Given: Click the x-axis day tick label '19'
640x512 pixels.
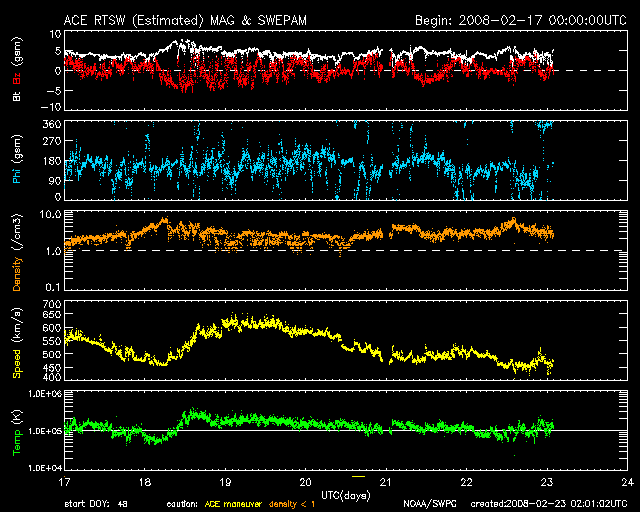Looking at the screenshot, I should 225,483.
